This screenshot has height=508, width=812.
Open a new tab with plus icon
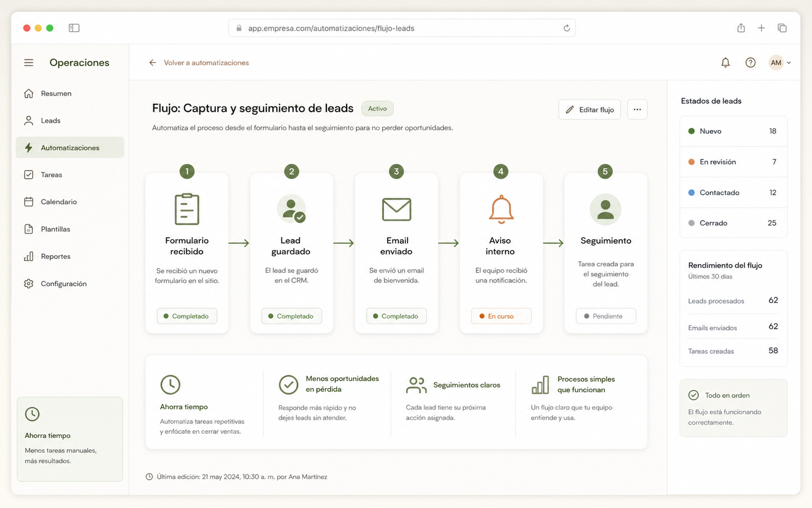tap(761, 28)
